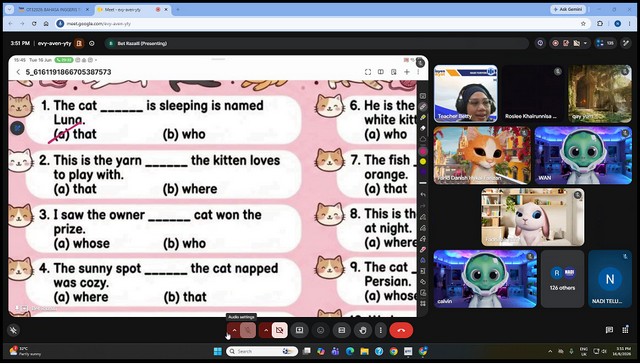Click the red Leave call button
Viewport: 640px width, 364px height.
point(401,330)
